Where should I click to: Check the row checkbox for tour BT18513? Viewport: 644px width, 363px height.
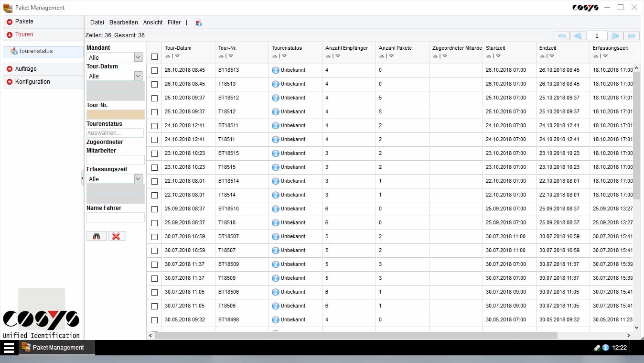click(154, 70)
